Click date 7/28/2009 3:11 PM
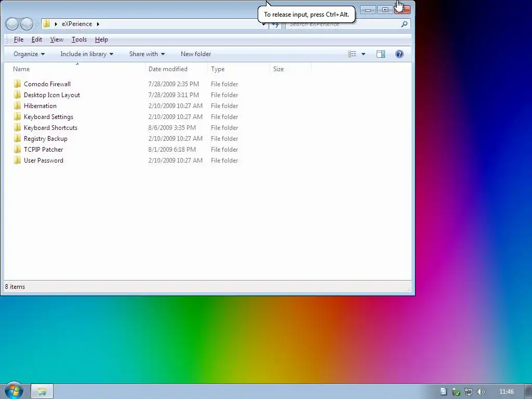 pyautogui.click(x=174, y=95)
